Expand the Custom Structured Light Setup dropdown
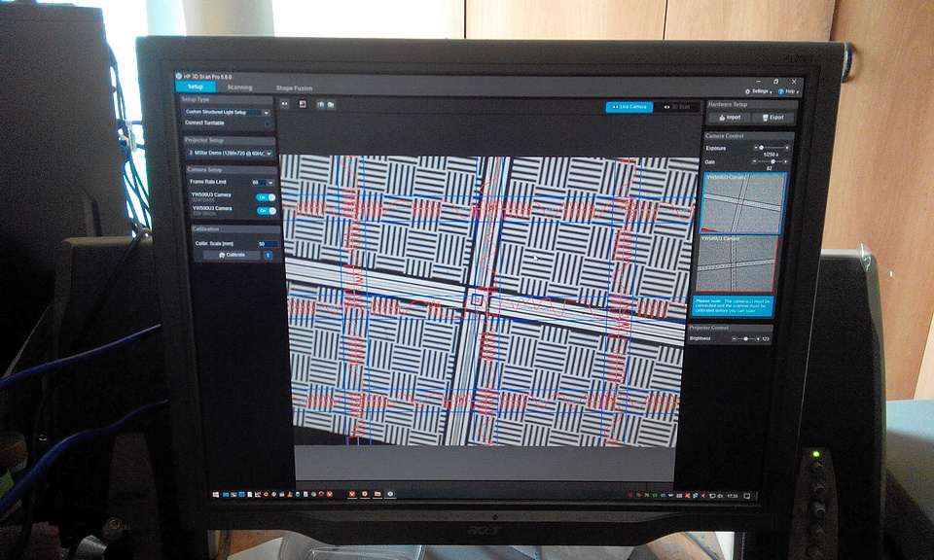Screen dimensions: 934x560 pos(268,113)
